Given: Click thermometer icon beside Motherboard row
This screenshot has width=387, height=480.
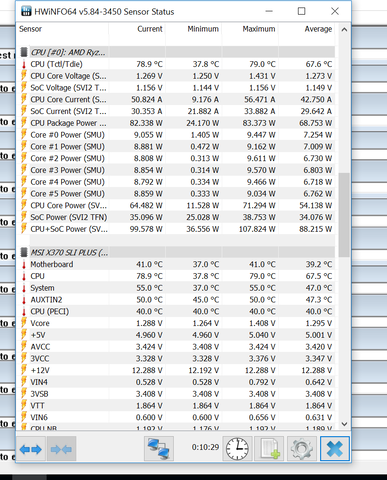Looking at the screenshot, I should (24, 264).
